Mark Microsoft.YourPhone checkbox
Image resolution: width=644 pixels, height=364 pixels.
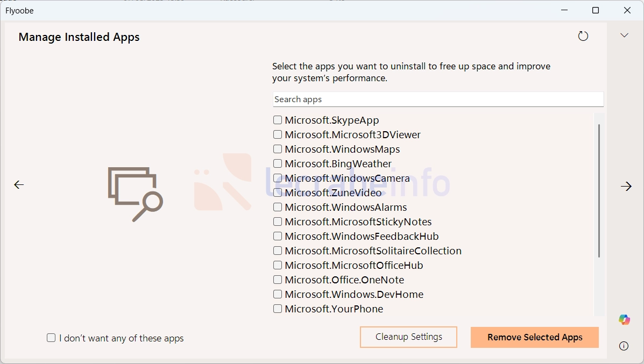pos(278,309)
